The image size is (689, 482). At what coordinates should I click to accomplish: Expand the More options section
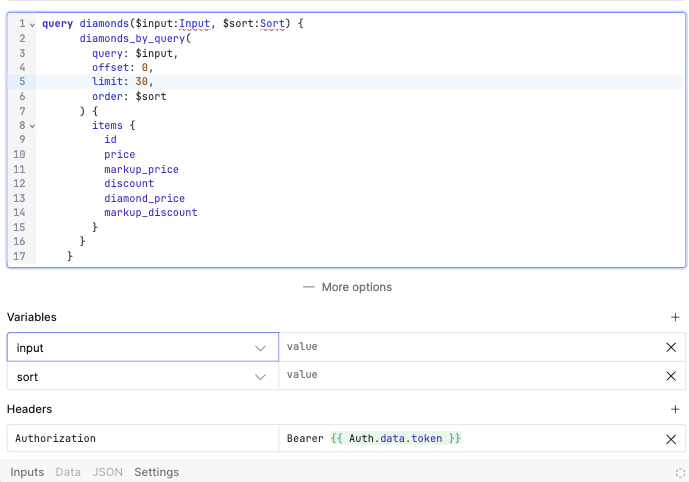(x=346, y=287)
